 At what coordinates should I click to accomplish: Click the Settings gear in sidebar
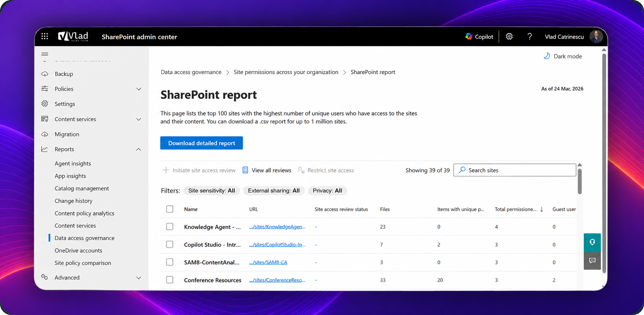tap(45, 104)
